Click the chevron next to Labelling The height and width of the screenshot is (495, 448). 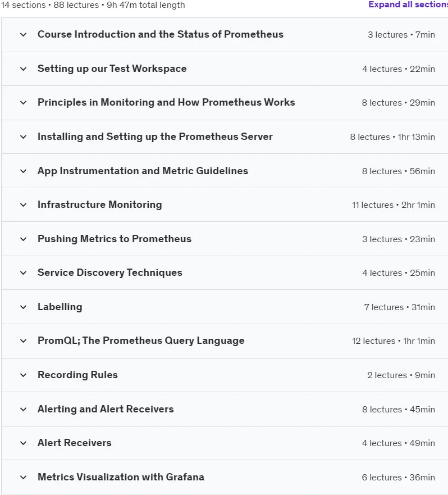(24, 307)
